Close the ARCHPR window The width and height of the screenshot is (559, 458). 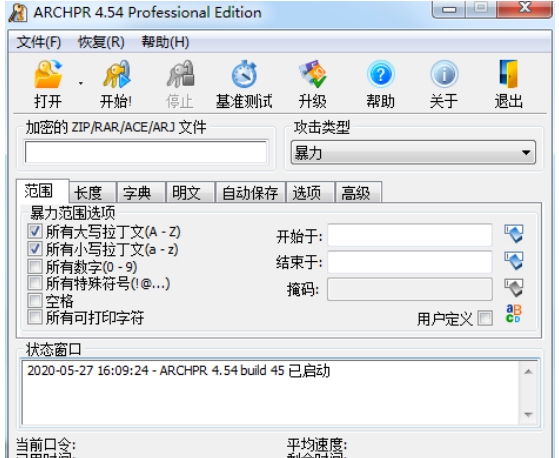coord(525,9)
